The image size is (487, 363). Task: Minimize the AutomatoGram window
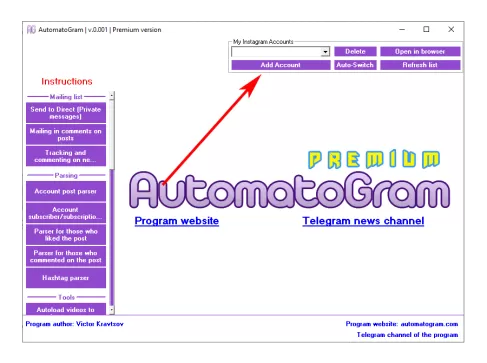click(x=402, y=29)
